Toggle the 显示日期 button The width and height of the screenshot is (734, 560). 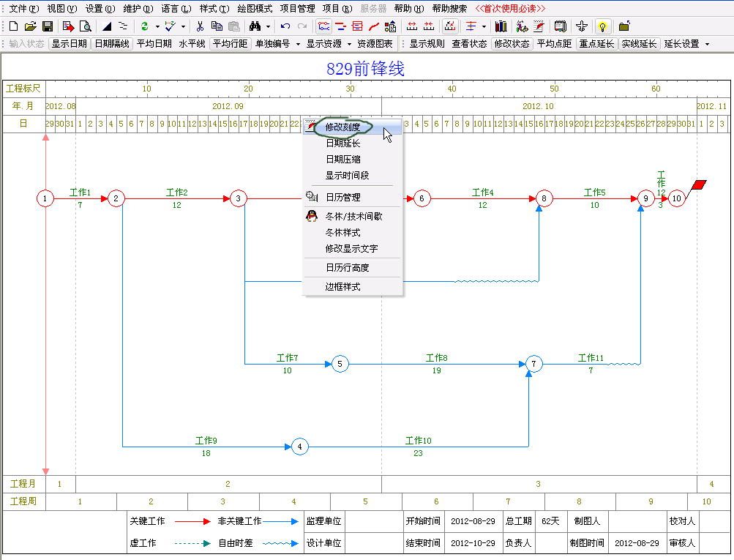pyautogui.click(x=70, y=43)
